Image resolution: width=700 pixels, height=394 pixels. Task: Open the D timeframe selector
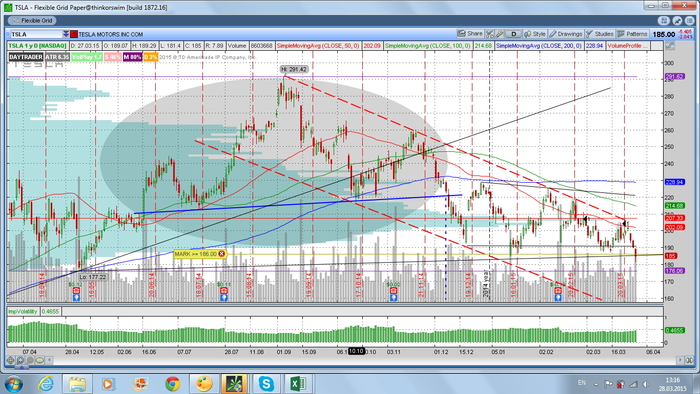pos(513,34)
